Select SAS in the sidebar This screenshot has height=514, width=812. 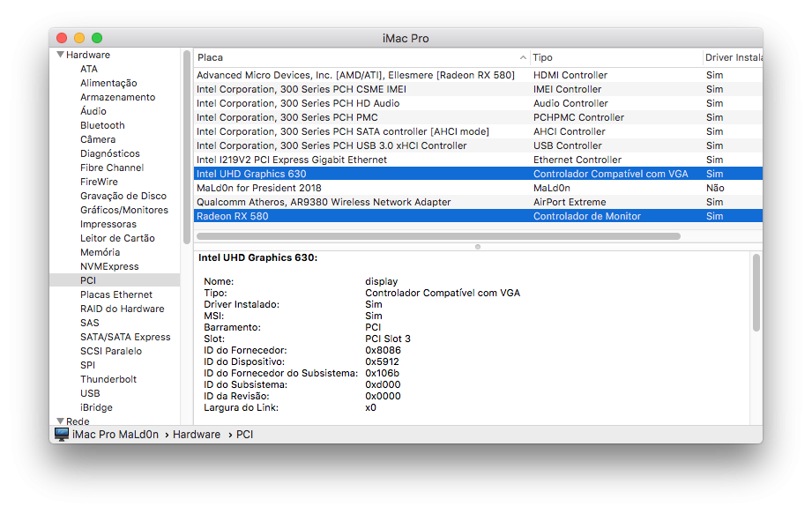pyautogui.click(x=89, y=323)
